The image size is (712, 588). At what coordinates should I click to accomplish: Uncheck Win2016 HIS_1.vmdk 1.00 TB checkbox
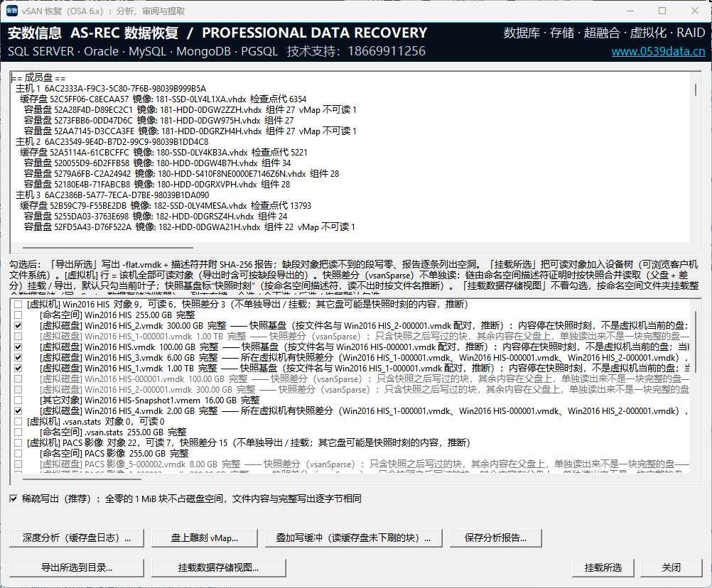(18, 369)
